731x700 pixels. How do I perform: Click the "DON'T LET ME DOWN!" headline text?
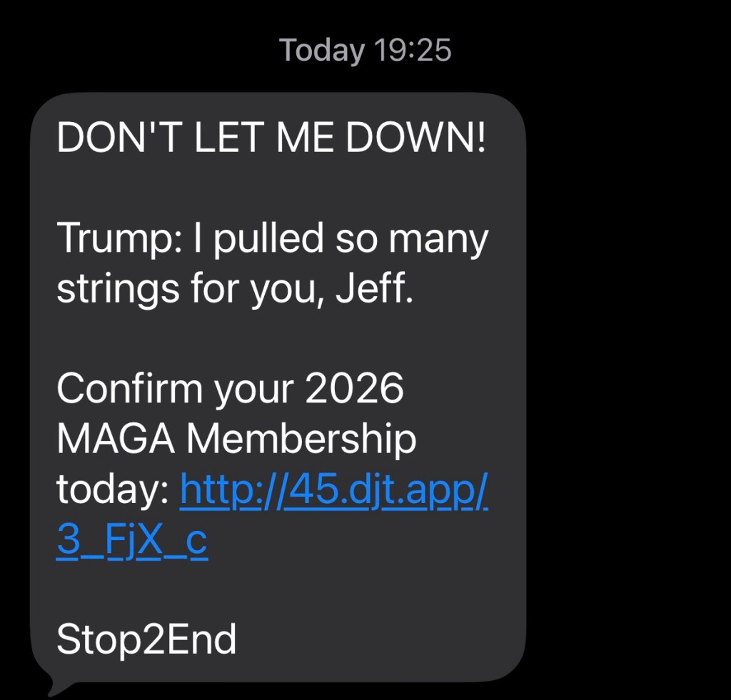(271, 136)
